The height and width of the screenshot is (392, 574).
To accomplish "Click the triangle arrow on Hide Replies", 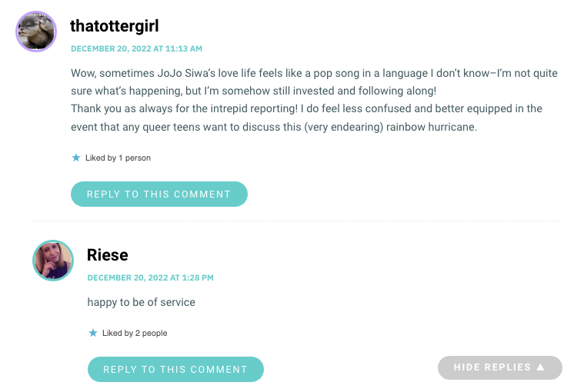I will pyautogui.click(x=541, y=367).
